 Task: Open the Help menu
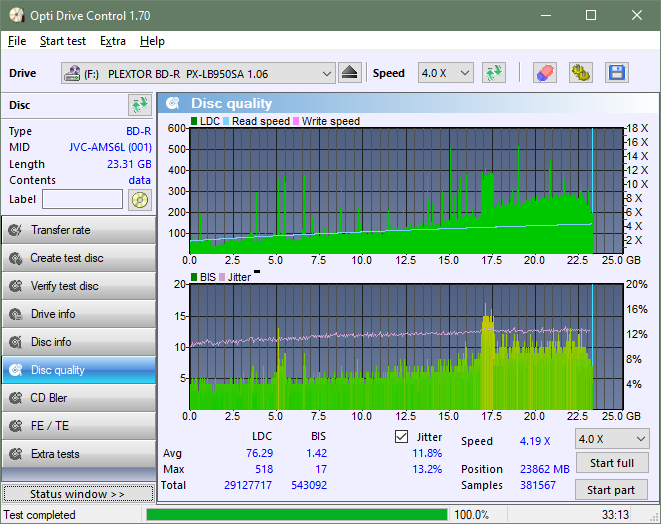pos(152,41)
